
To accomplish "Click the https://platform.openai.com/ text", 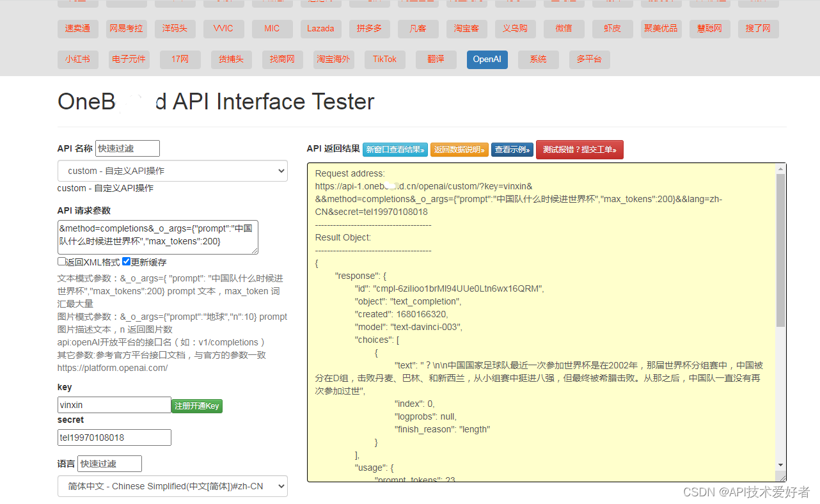I will pyautogui.click(x=113, y=368).
